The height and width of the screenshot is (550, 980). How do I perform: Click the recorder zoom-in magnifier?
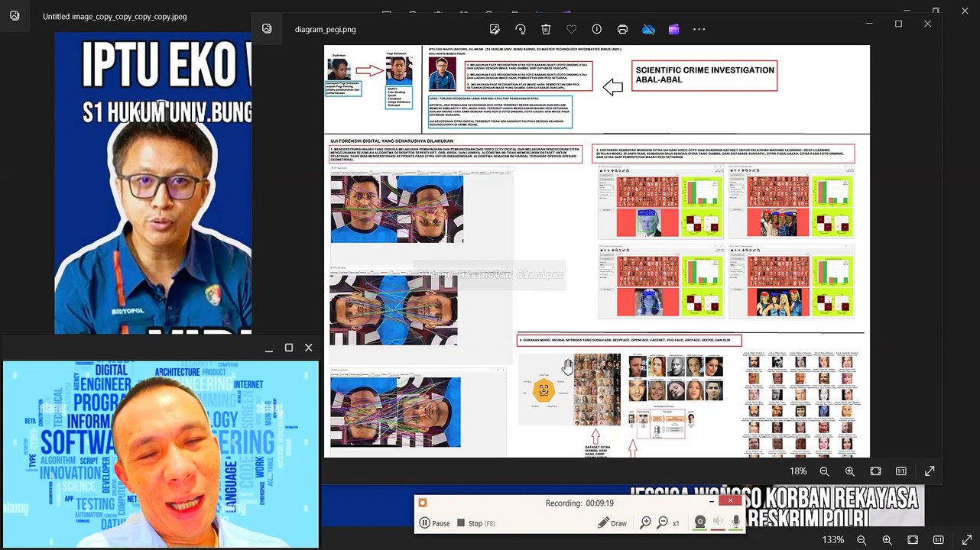(646, 522)
